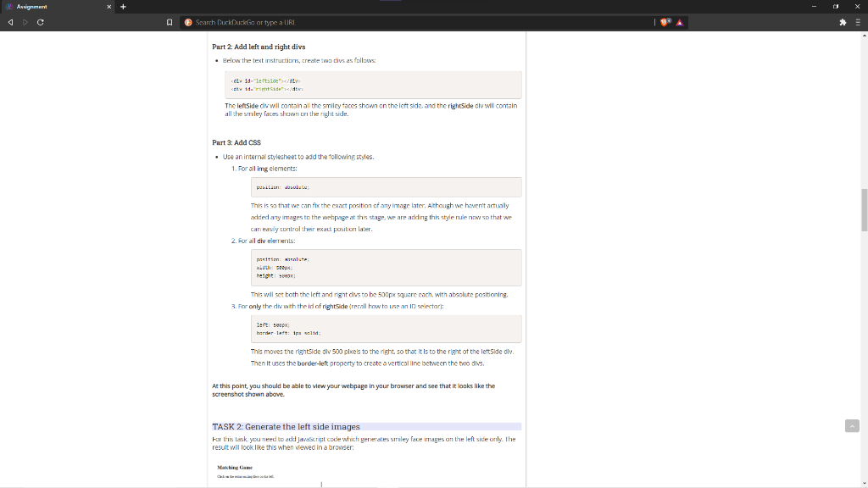Open the Brave Shields panel
Image resolution: width=868 pixels, height=488 pixels.
(664, 23)
